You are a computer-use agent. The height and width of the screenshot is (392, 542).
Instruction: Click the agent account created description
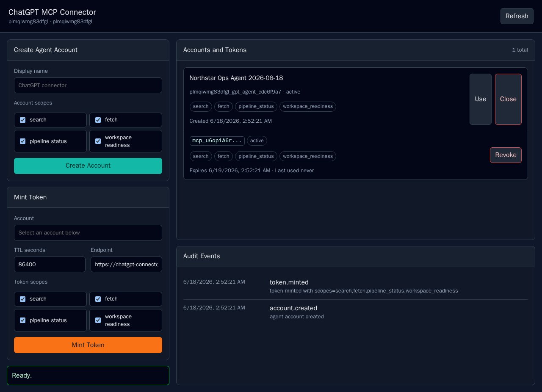click(x=297, y=317)
